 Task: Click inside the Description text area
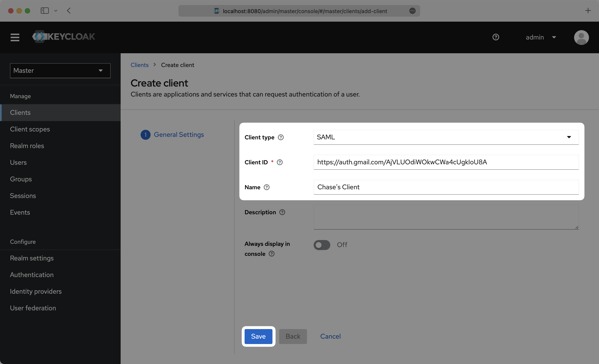pos(446,217)
